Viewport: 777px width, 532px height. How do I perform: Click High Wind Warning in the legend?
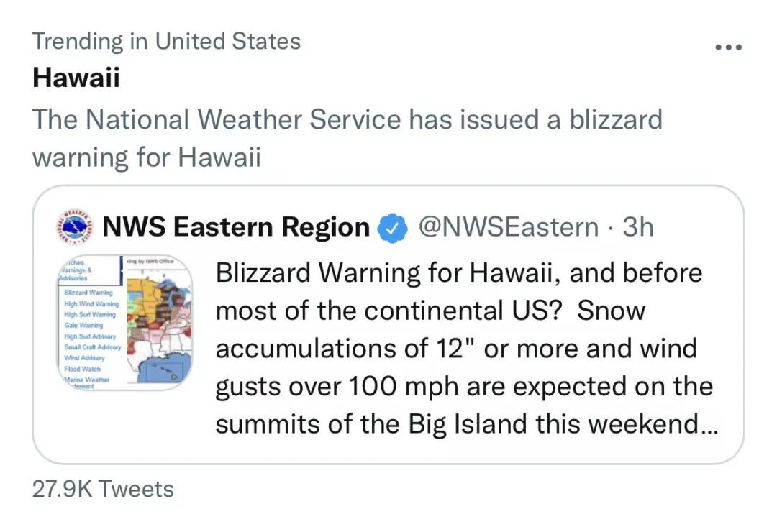(x=91, y=304)
